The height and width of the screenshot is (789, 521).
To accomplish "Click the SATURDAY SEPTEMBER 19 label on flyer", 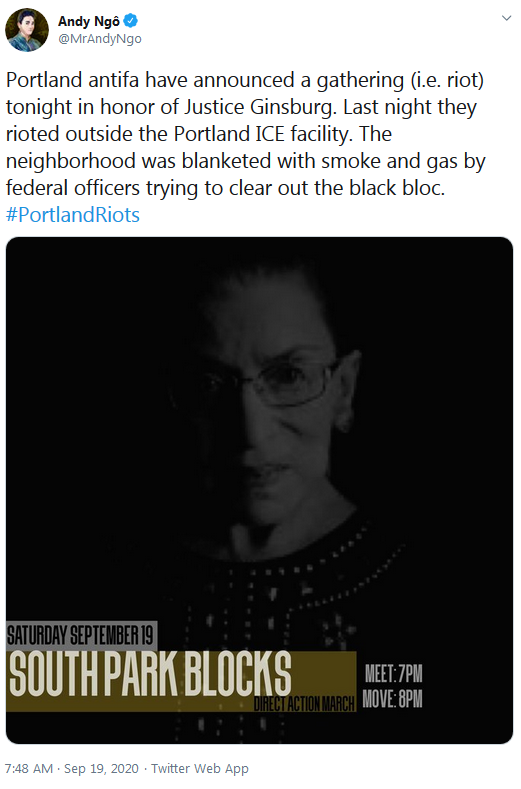I will tap(81, 636).
